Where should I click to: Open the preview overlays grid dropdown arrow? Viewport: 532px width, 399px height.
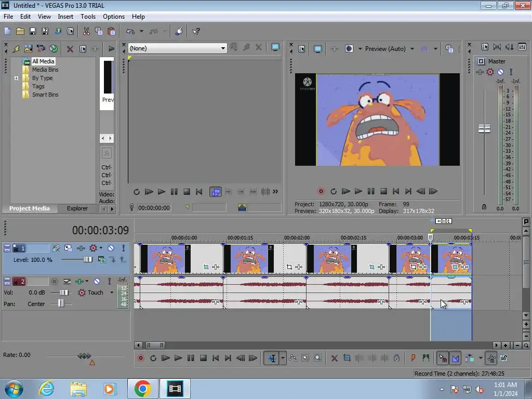pyautogui.click(x=435, y=49)
